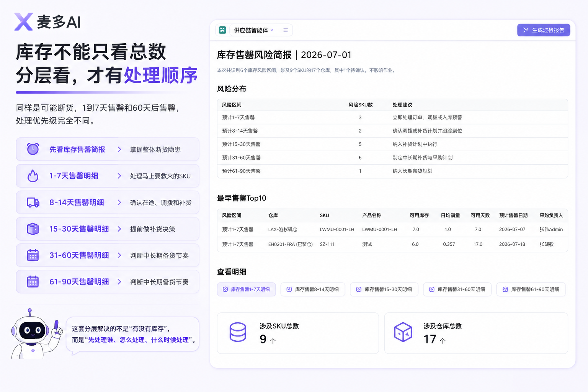
Task: Click the calendar icon for 31-60天售罄明细
Action: (33, 255)
